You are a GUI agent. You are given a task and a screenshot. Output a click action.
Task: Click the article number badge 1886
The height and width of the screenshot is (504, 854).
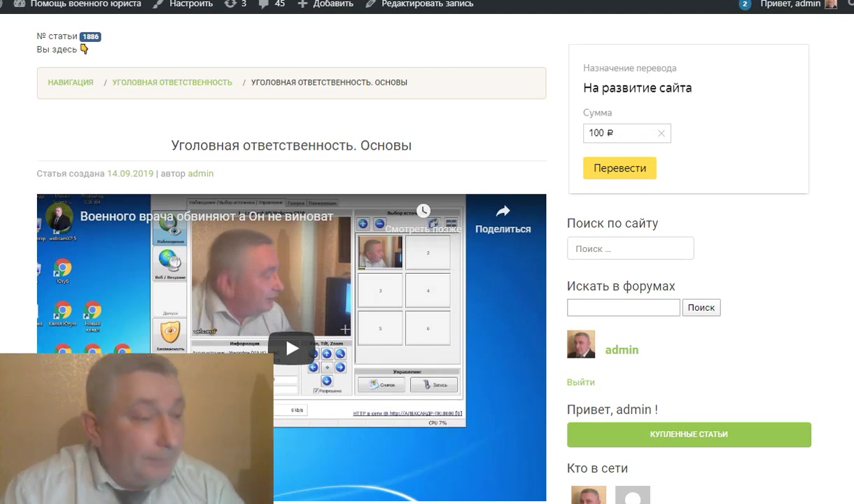coord(90,36)
